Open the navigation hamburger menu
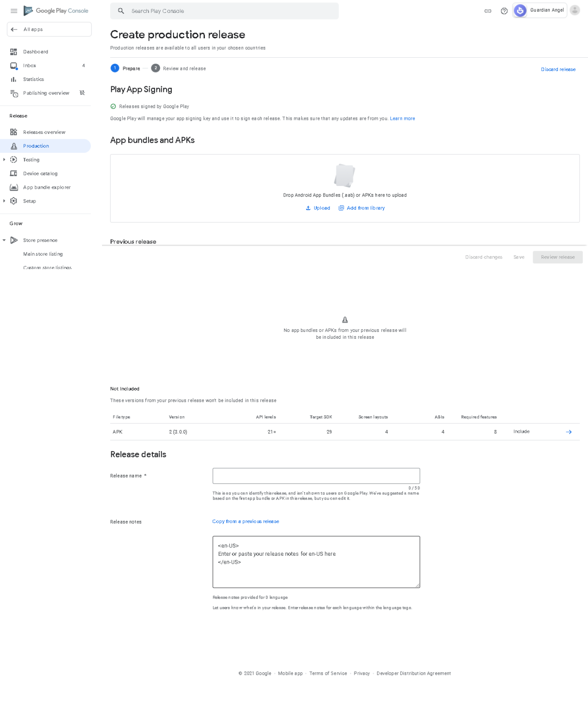This screenshot has height=709, width=588. point(13,11)
